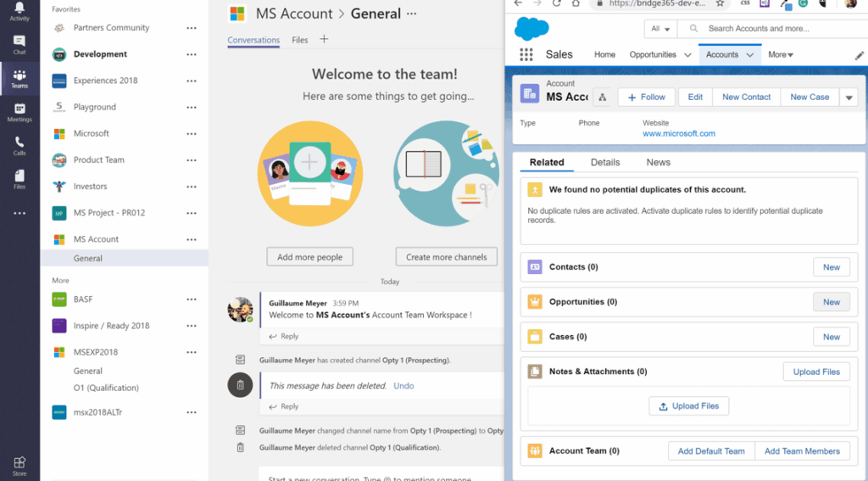This screenshot has height=481, width=868.
Task: Click the Edit account button
Action: [x=695, y=97]
